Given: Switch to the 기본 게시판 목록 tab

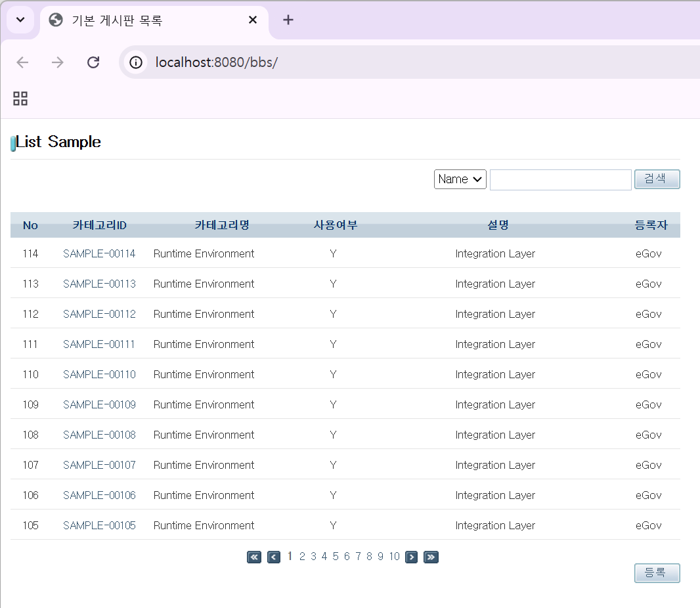Looking at the screenshot, I should point(131,20).
